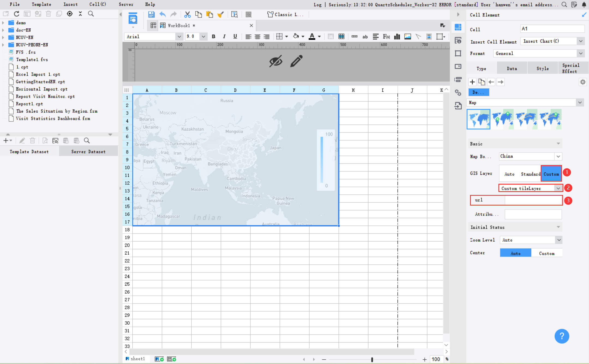
Task: Open the Map Border China dropdown
Action: click(x=558, y=157)
